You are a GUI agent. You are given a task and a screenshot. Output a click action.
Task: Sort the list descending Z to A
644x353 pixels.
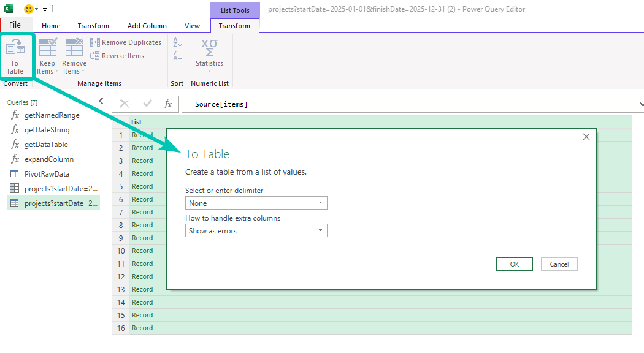point(177,55)
